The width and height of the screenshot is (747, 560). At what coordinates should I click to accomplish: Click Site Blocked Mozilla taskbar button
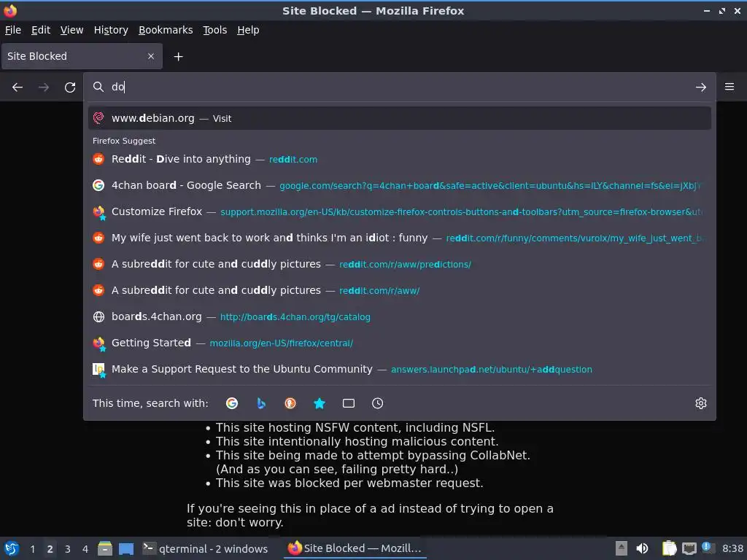click(355, 548)
